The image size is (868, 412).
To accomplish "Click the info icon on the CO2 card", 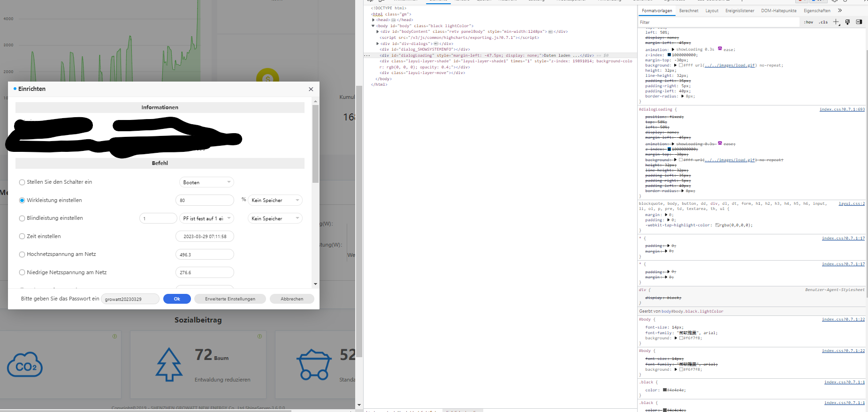I will [x=114, y=336].
